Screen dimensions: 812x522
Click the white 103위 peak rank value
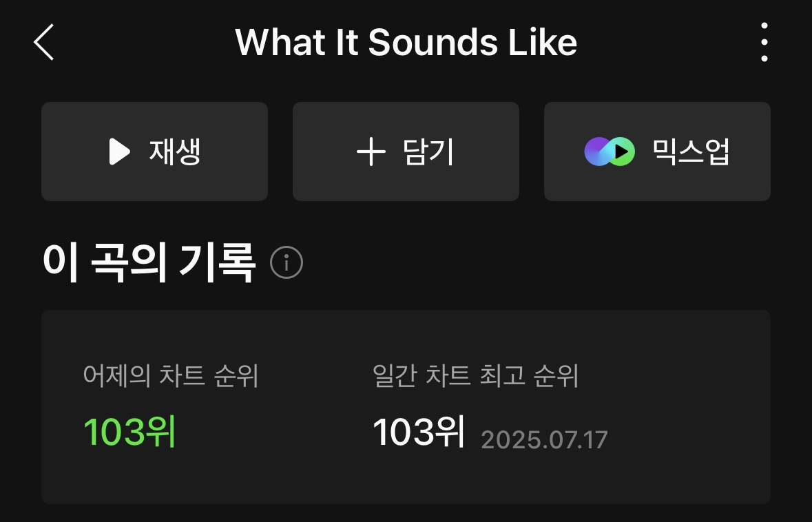pyautogui.click(x=419, y=431)
